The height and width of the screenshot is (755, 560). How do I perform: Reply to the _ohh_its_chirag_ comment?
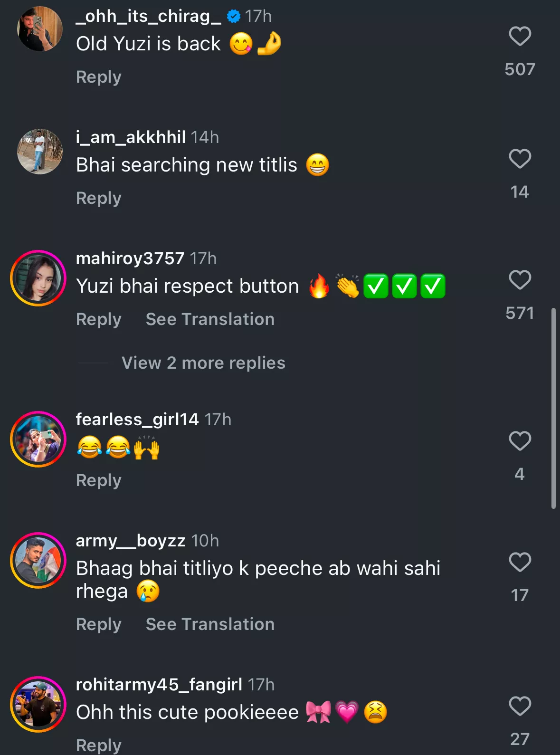[99, 77]
